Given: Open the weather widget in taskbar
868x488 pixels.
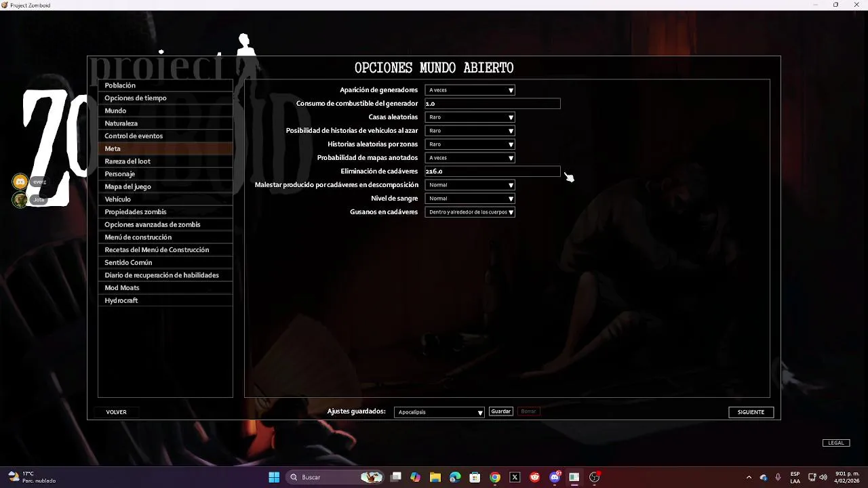Looking at the screenshot, I should 32,477.
